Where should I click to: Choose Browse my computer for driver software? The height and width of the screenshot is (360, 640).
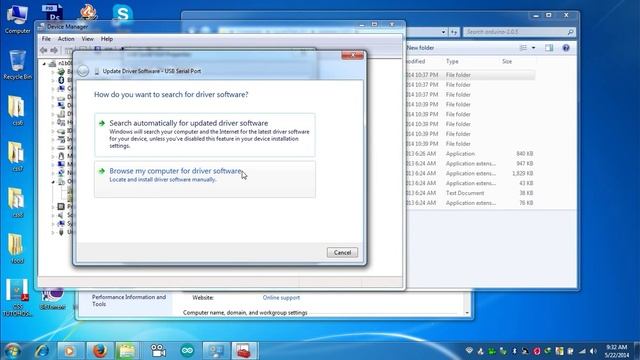204,179
